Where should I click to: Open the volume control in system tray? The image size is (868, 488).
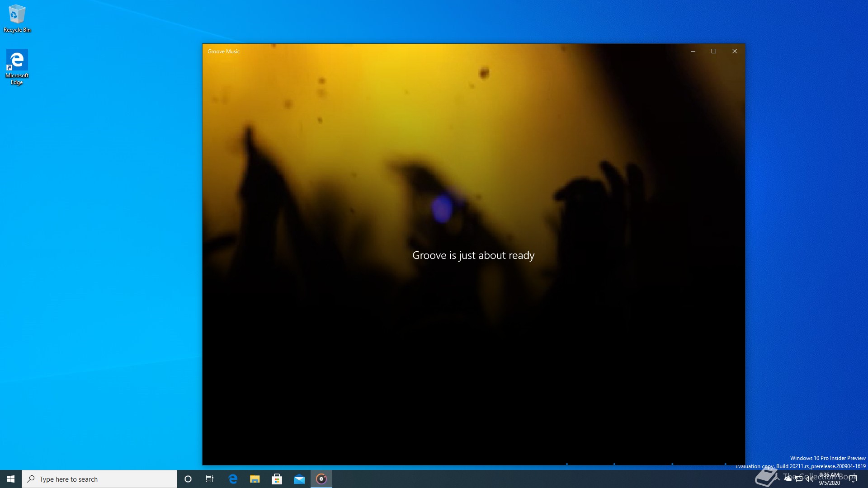pyautogui.click(x=809, y=479)
